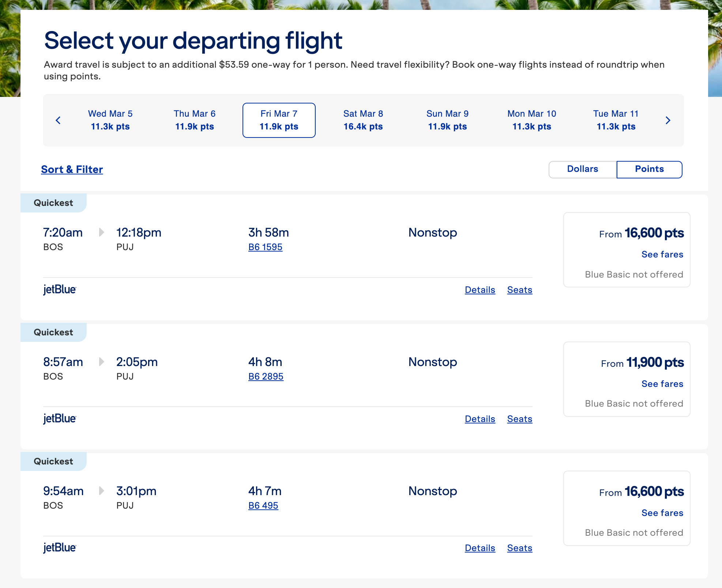Switch fare display to Dollars
722x588 pixels.
pos(582,169)
